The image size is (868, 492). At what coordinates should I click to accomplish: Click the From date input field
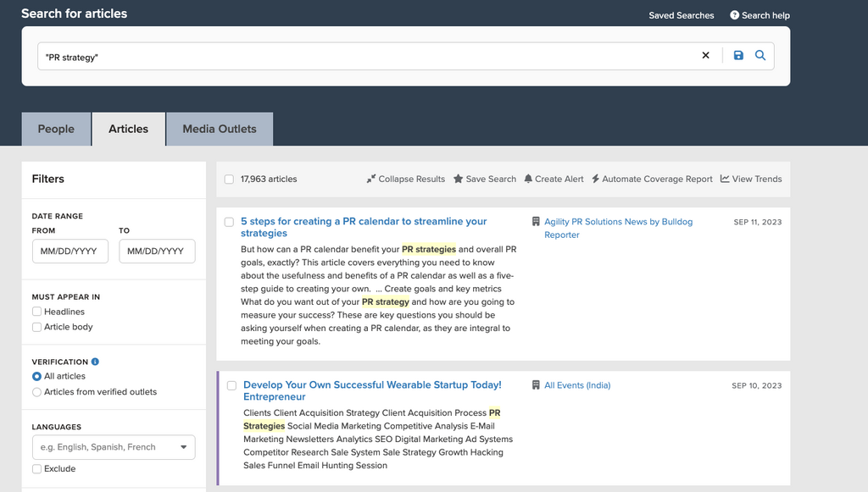coord(70,252)
